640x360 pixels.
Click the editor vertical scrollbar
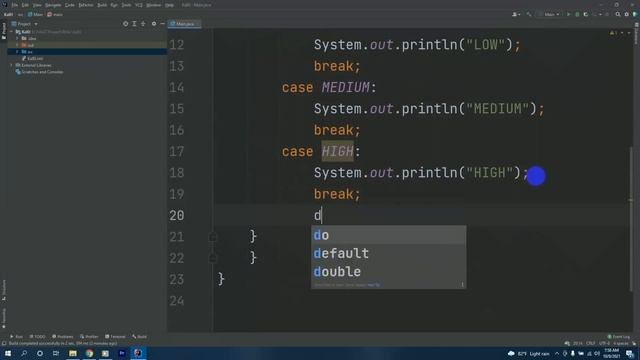coord(631,218)
